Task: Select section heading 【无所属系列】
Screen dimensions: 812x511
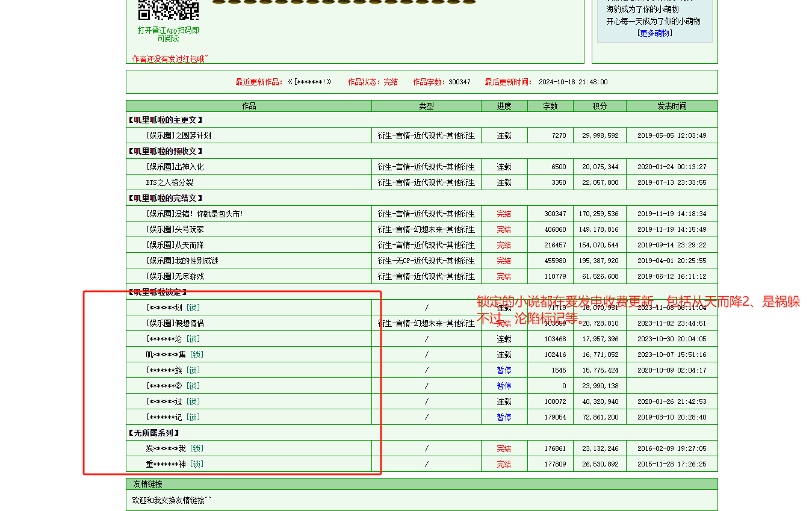Action: tap(153, 433)
